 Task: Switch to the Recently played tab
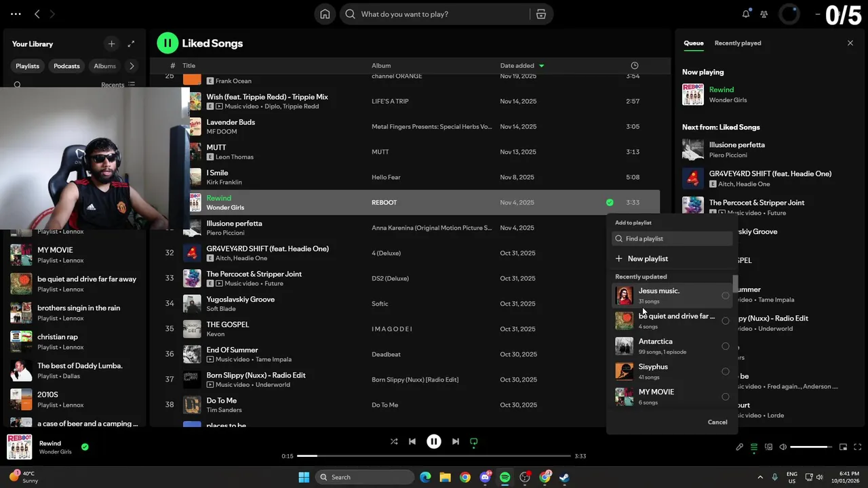click(x=738, y=43)
